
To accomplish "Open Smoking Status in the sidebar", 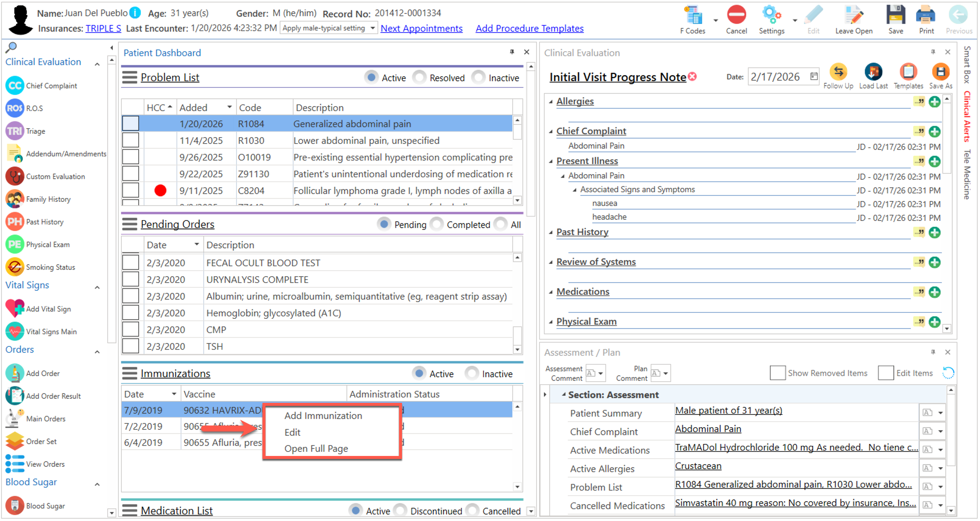I will pos(14,267).
